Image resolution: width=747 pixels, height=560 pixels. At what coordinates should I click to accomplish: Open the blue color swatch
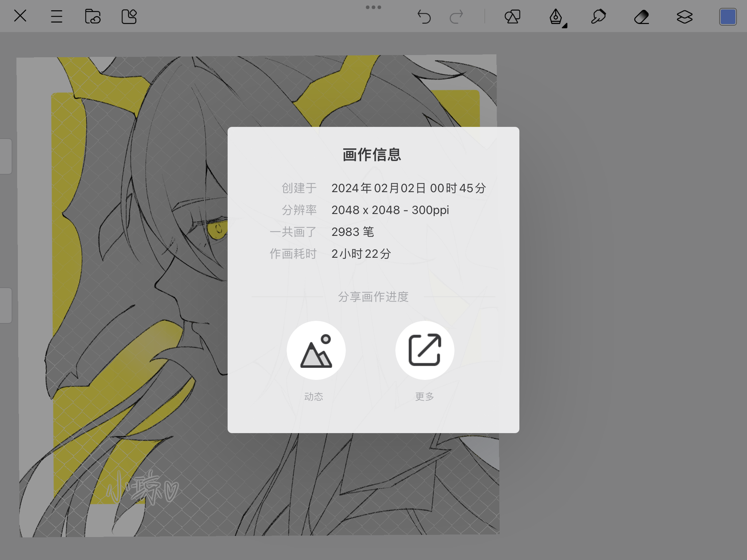[x=728, y=17]
